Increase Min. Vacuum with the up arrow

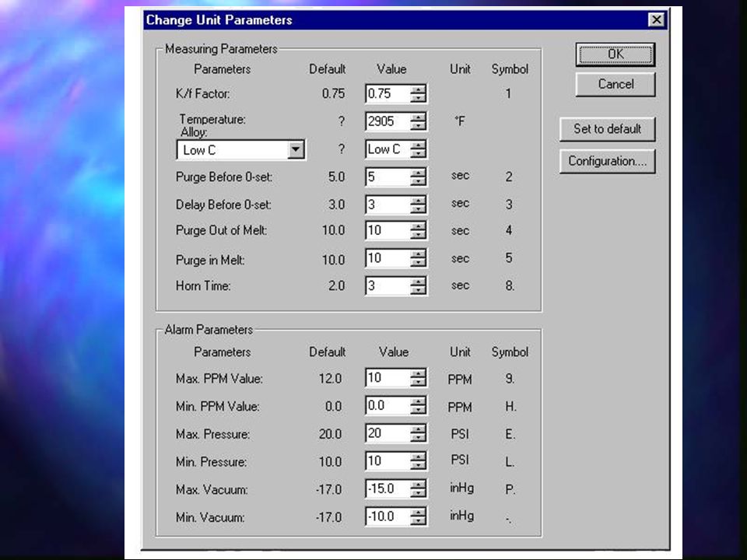click(419, 512)
